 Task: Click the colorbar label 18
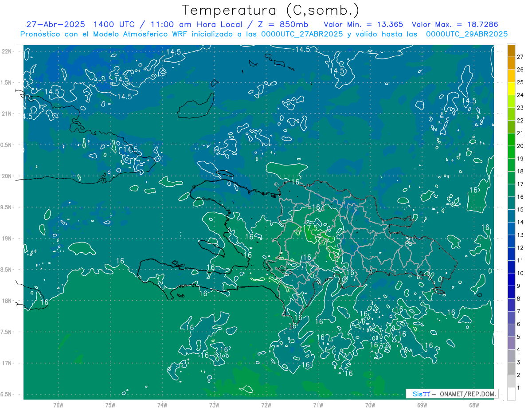520,172
